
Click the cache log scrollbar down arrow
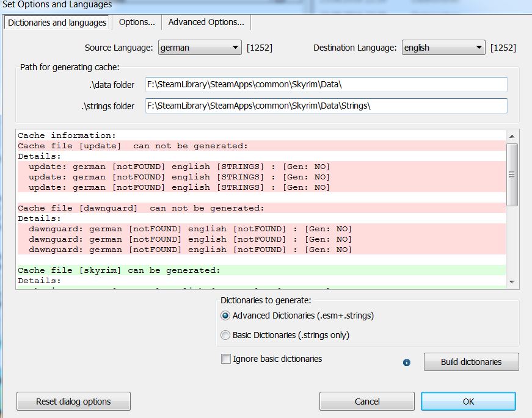pos(512,282)
